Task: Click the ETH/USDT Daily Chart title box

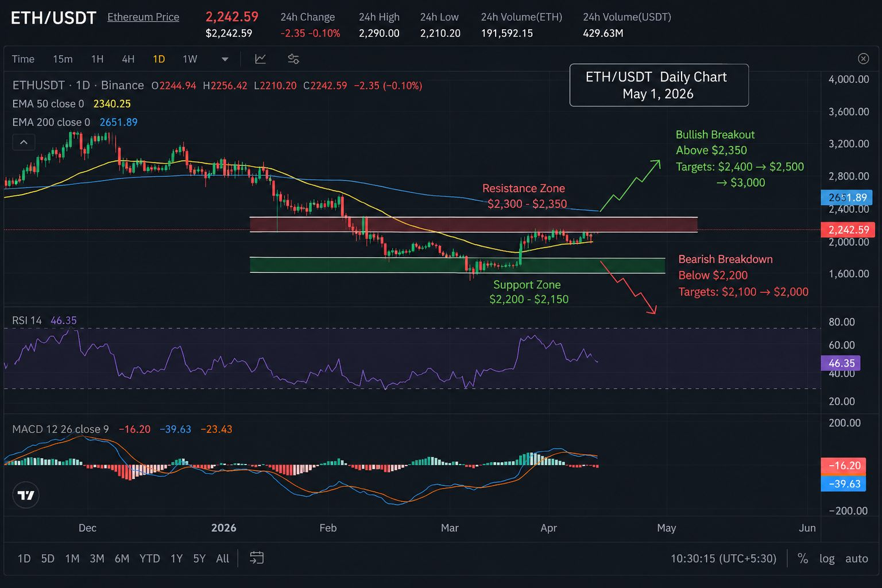Action: (x=659, y=85)
